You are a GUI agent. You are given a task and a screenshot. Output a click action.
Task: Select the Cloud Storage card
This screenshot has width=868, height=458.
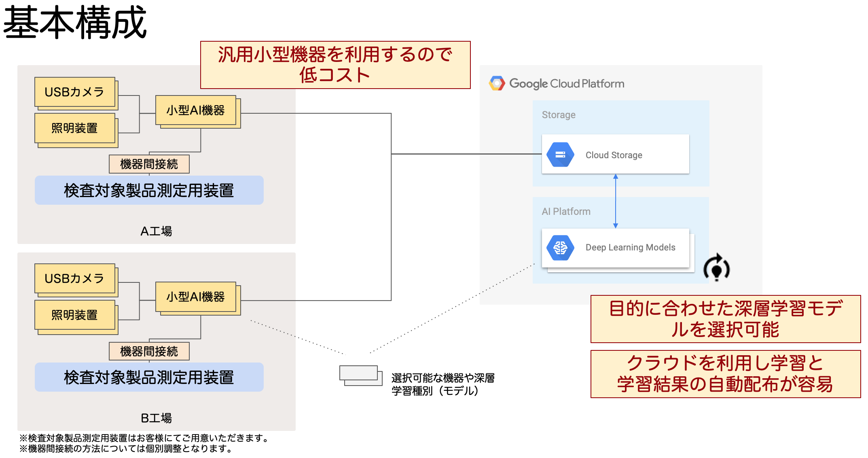[615, 154]
